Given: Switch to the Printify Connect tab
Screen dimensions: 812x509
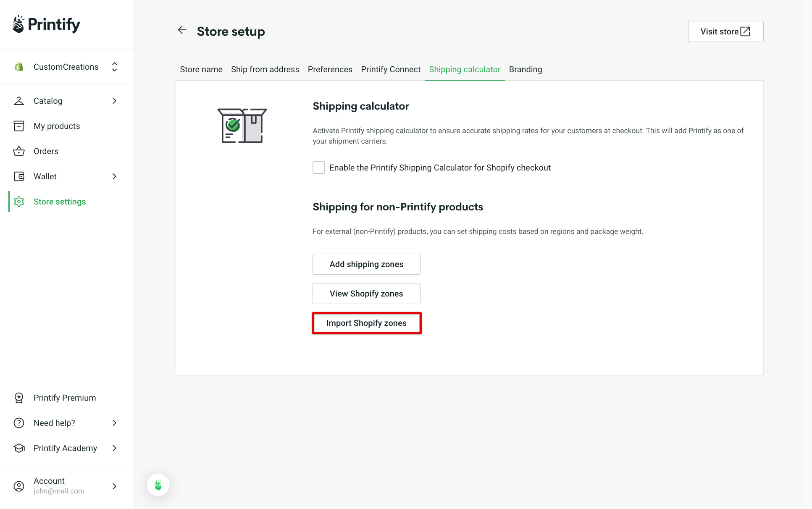Looking at the screenshot, I should pyautogui.click(x=391, y=69).
